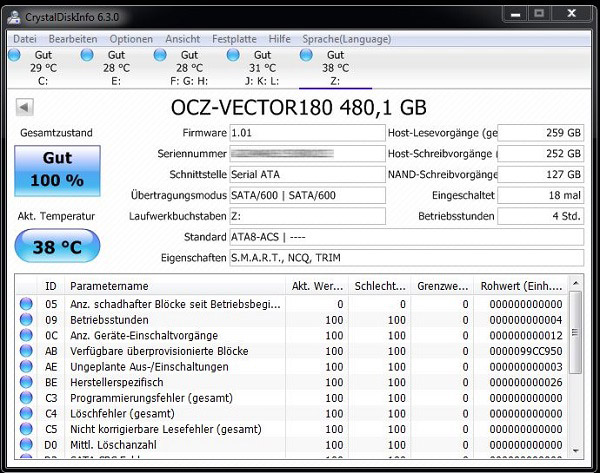Viewport: 600px width, 473px height.
Task: Click the text Nicht korrigierbare Lesefehler (gesamt)
Action: tap(166, 429)
